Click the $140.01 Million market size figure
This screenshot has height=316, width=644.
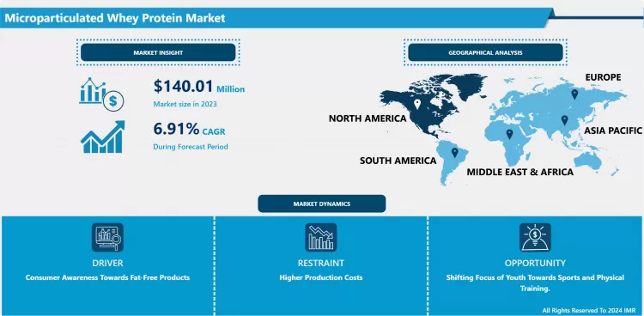click(x=199, y=87)
